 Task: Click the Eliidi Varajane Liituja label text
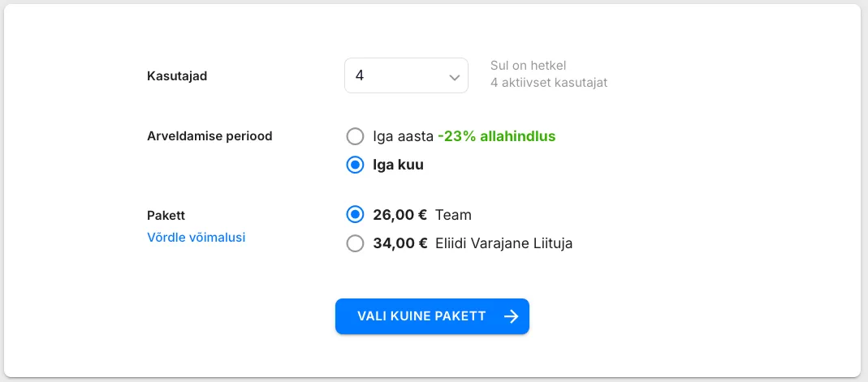[503, 243]
